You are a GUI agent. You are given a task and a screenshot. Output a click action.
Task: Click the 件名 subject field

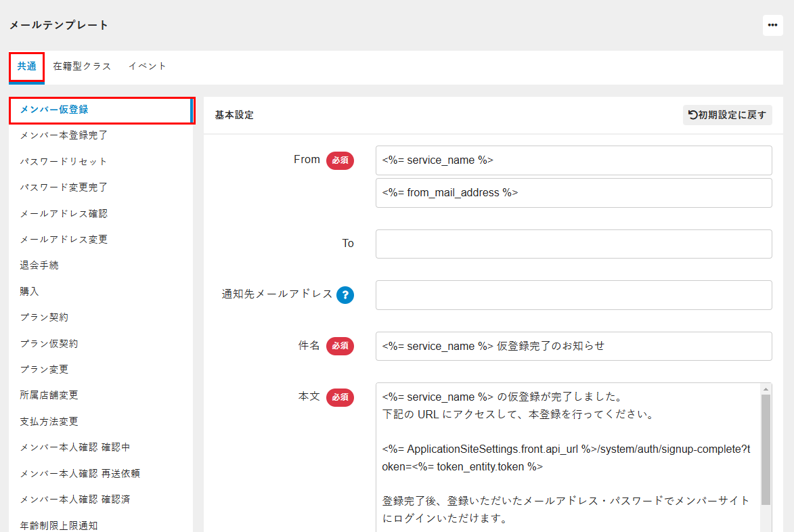pyautogui.click(x=573, y=346)
